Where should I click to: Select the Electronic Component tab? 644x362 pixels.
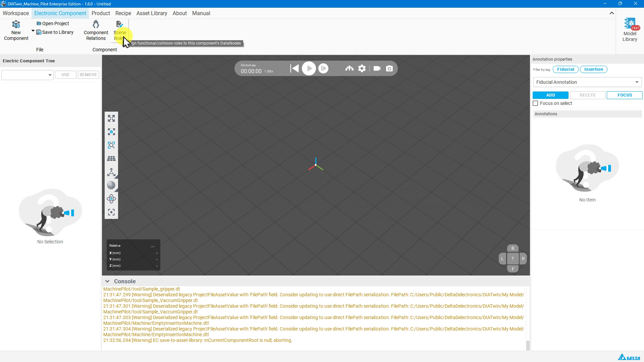point(60,13)
